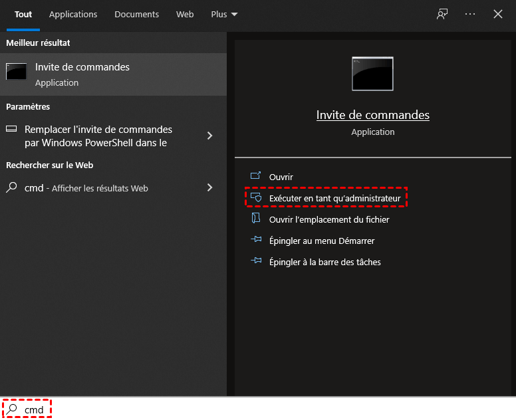Screen dimensions: 516x420
Task: Click the pin to taskbar icon
Action: click(x=256, y=262)
